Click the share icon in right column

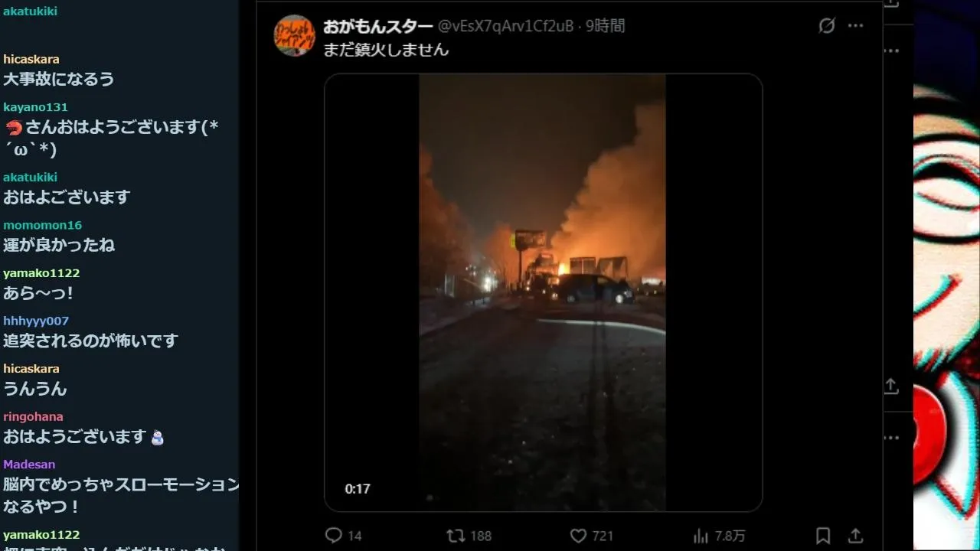point(891,386)
